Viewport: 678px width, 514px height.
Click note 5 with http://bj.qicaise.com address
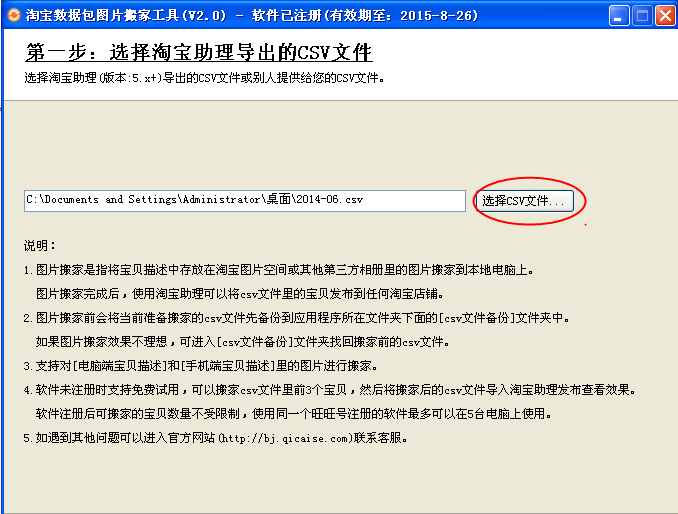[216, 438]
